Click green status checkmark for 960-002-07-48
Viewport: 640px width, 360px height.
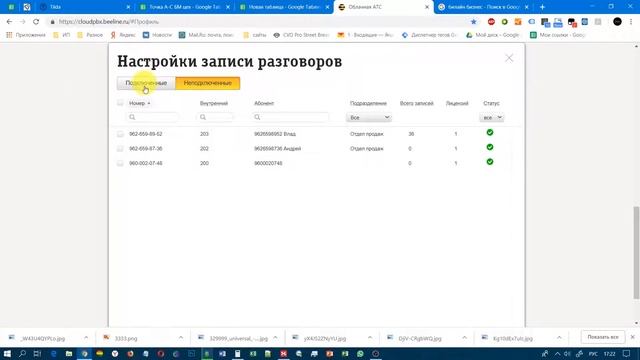(490, 162)
